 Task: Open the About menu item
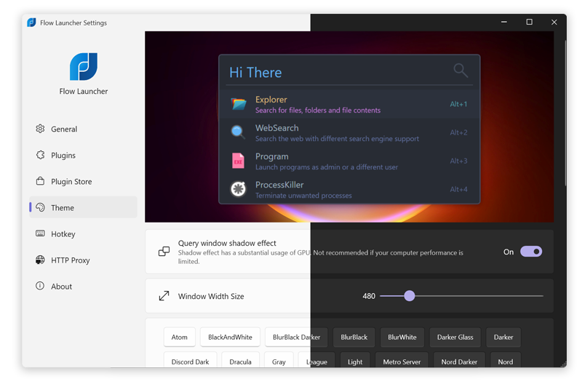(83, 287)
